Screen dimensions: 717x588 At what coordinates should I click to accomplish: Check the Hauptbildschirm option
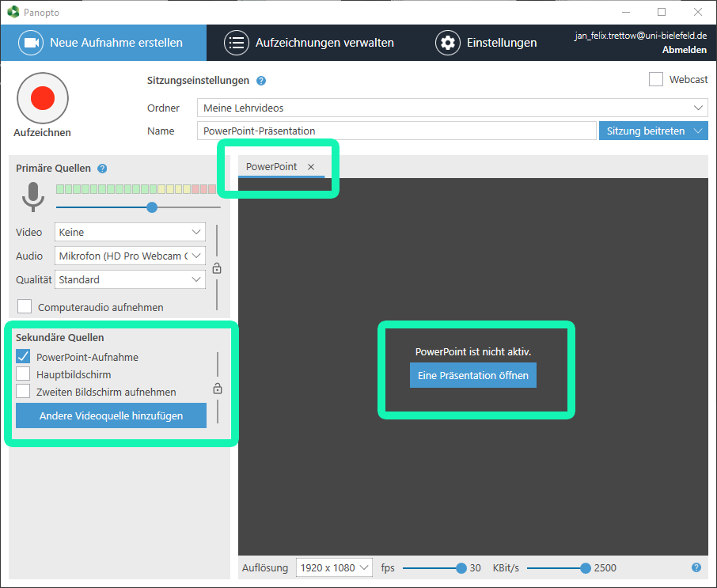click(23, 374)
